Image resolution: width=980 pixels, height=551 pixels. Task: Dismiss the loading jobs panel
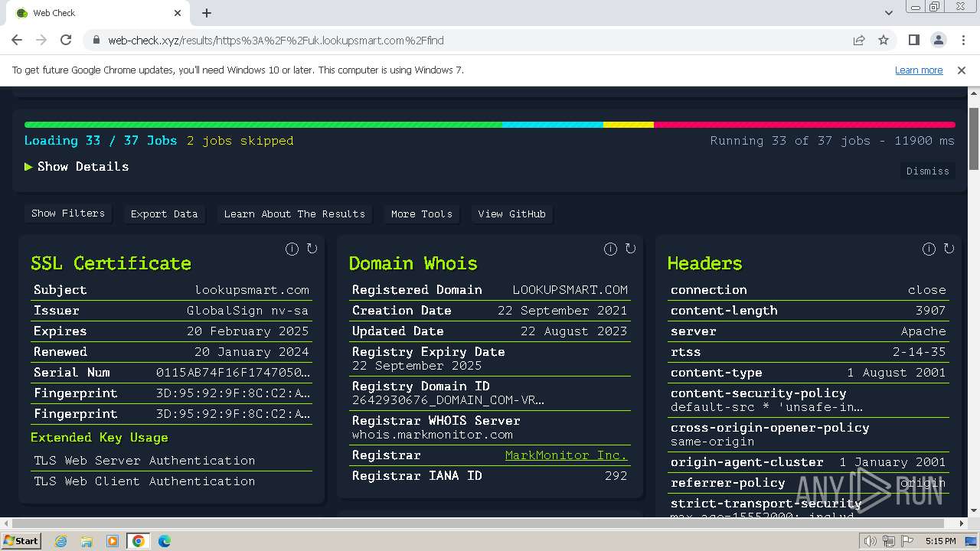pos(928,171)
